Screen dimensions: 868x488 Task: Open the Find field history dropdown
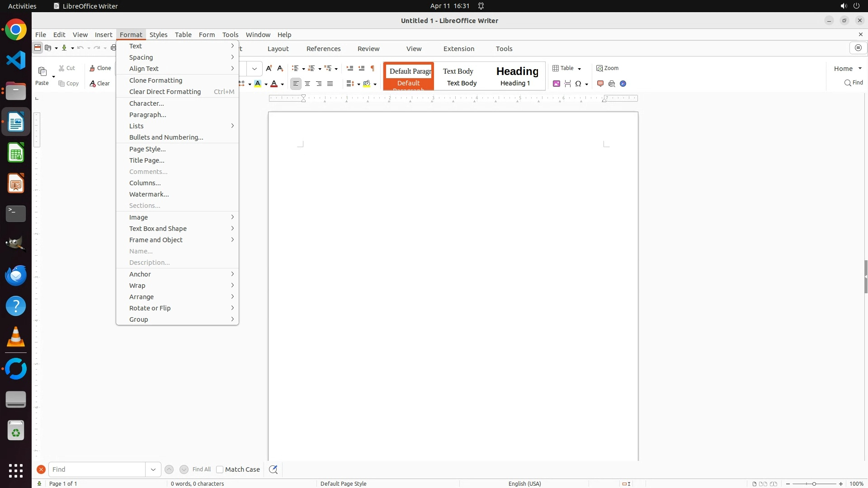153,469
